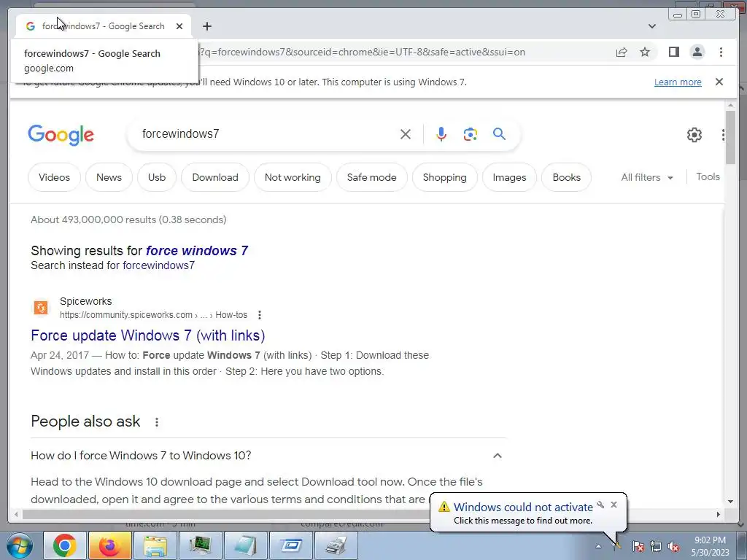Open balloon notification settings wrench

(600, 505)
